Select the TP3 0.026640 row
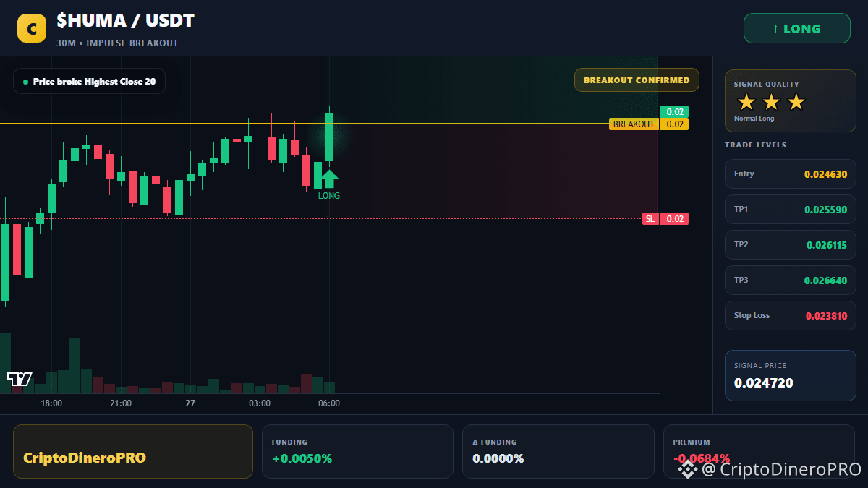This screenshot has height=488, width=868. coord(790,280)
